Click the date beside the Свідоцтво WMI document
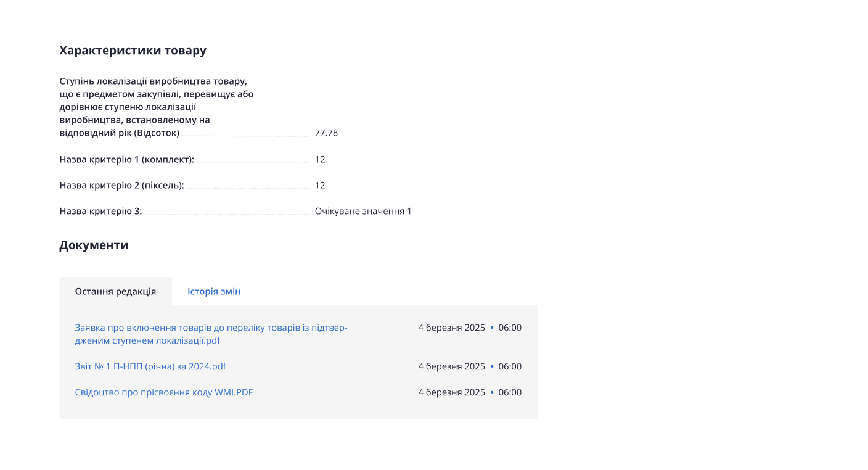 451,392
